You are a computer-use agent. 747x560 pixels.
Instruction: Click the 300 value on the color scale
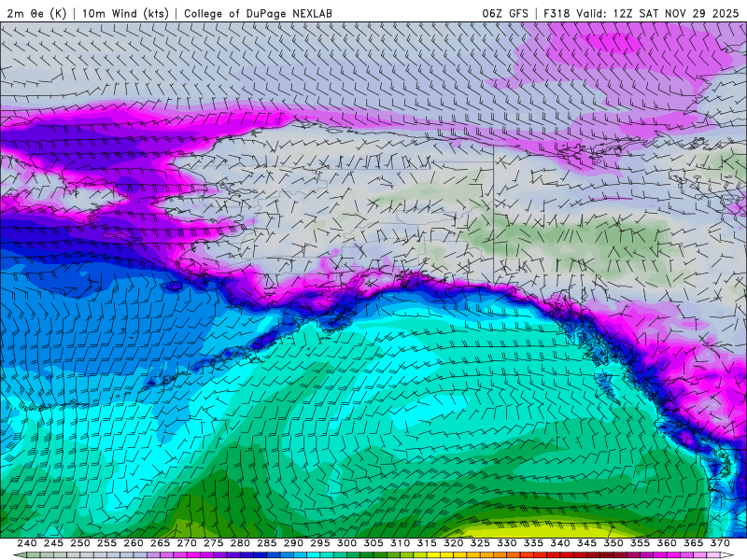[x=346, y=543]
